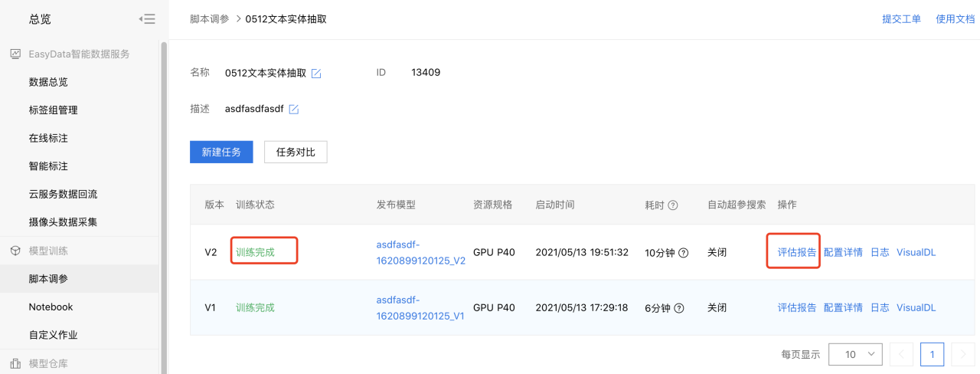Expand the 模型仓库 section in the sidebar
This screenshot has height=374, width=980.
[x=80, y=363]
